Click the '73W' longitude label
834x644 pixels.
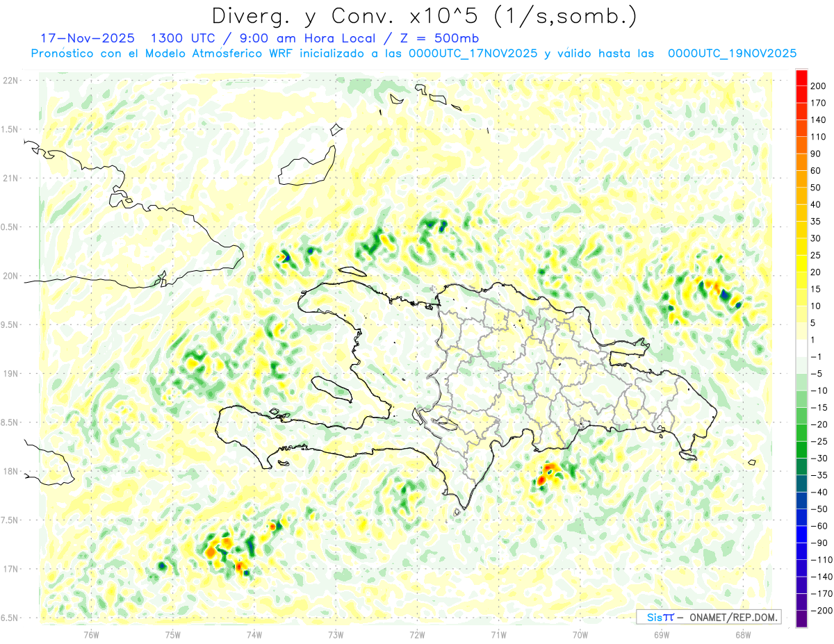pos(336,634)
